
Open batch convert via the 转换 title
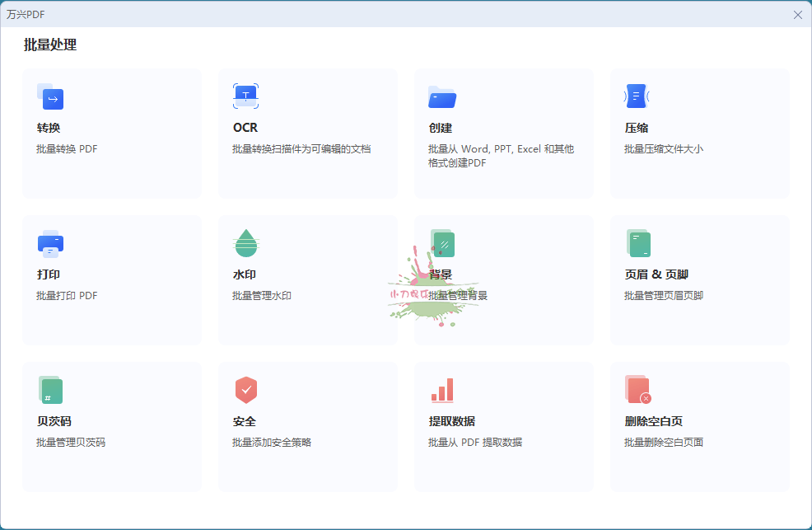(49, 129)
